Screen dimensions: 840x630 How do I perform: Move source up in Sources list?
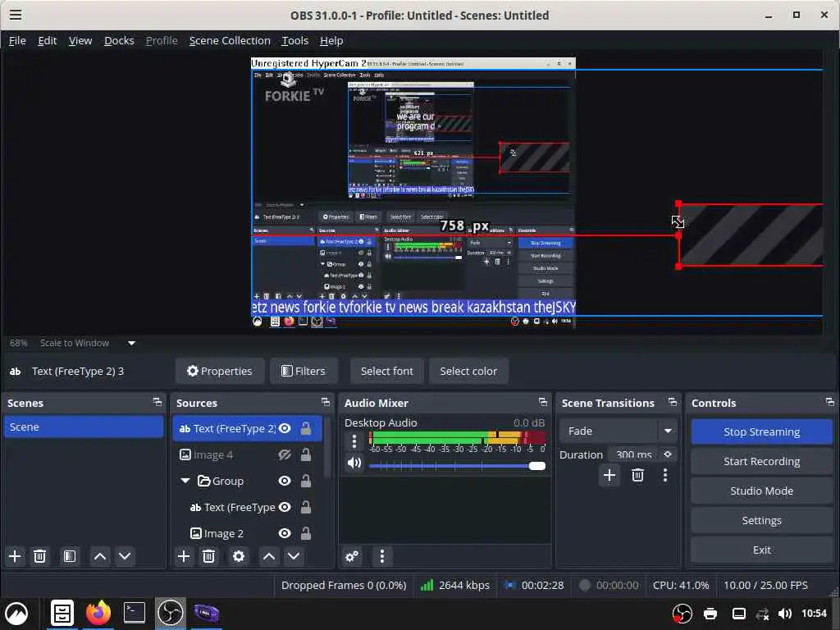pos(269,556)
